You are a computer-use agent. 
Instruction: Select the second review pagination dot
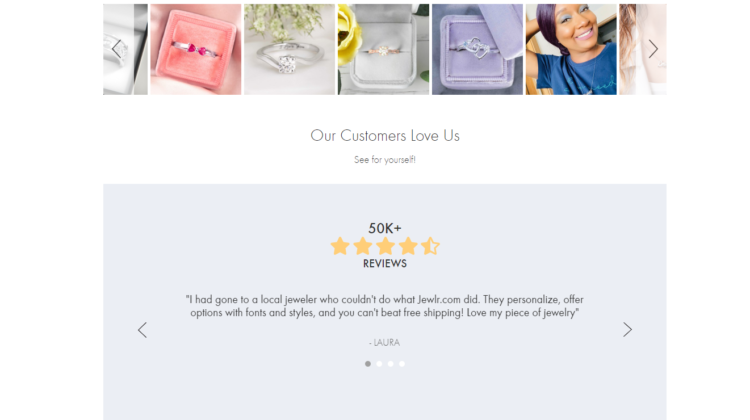[379, 364]
